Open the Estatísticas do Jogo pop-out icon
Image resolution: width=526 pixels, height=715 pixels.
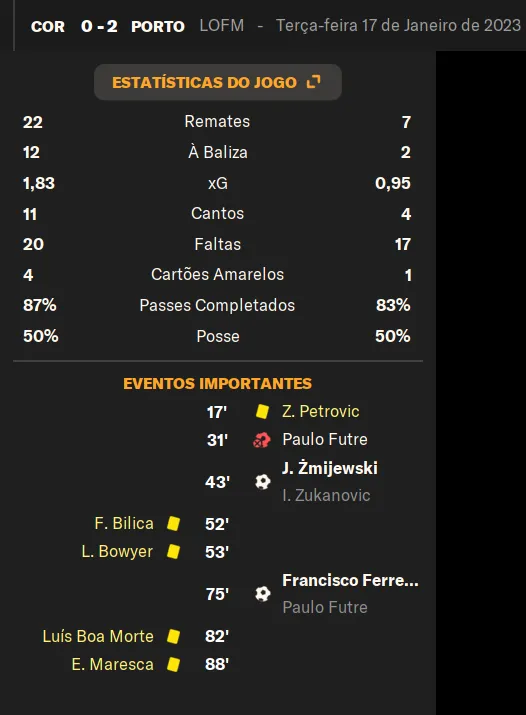314,82
